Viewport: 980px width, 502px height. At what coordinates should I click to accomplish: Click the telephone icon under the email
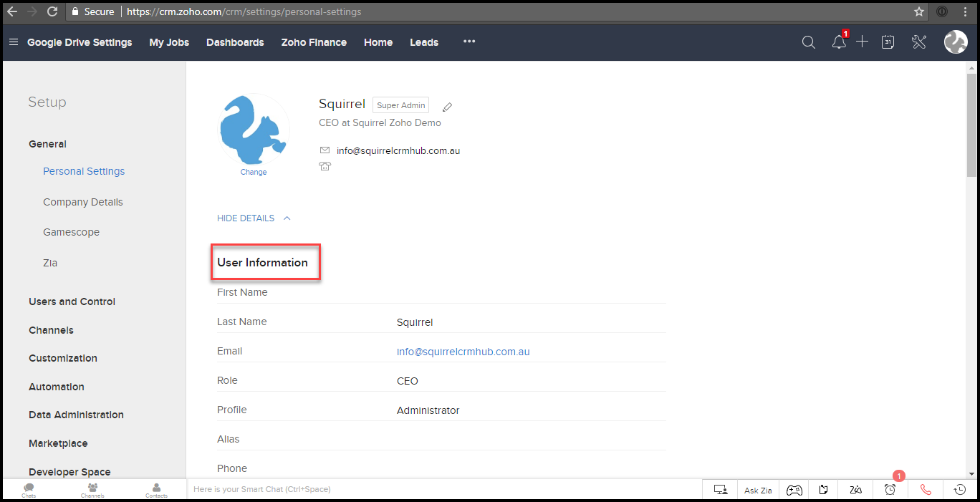(x=325, y=166)
